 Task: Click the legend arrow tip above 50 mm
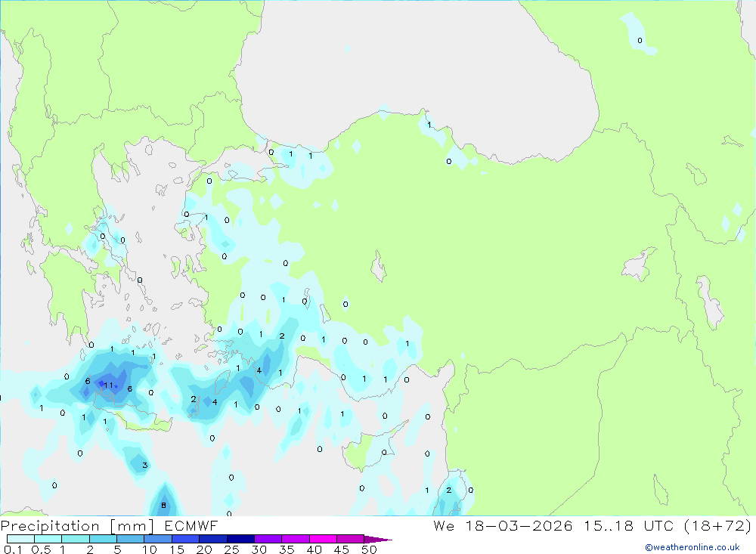pos(378,539)
